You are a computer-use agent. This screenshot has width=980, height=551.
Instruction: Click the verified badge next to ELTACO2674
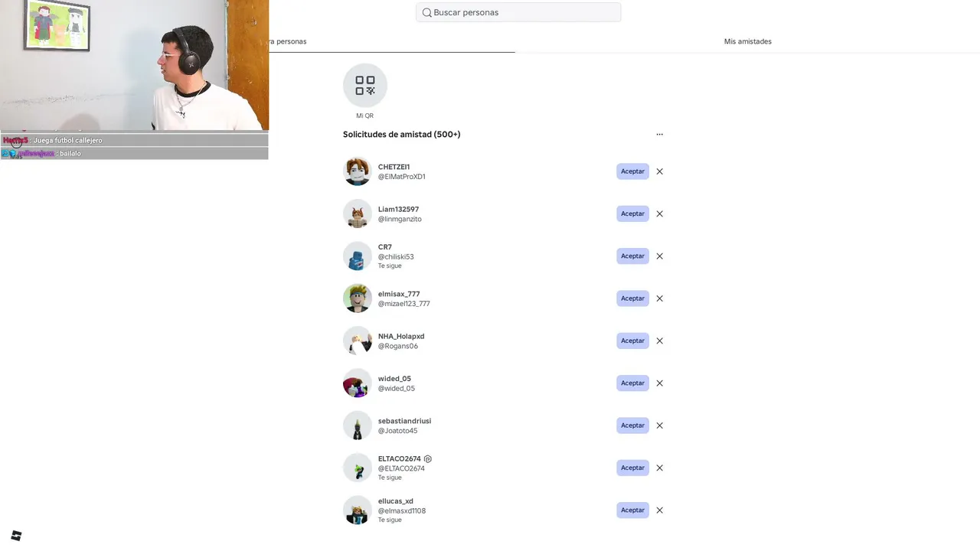point(428,459)
